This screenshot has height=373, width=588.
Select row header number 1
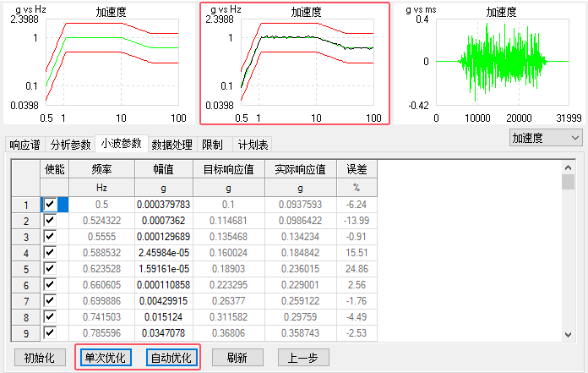pyautogui.click(x=26, y=205)
